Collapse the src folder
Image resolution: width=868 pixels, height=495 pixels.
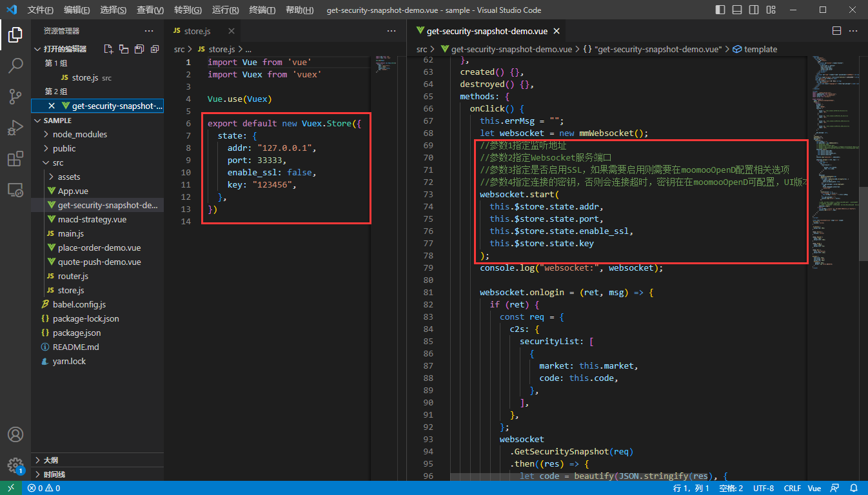coord(58,162)
